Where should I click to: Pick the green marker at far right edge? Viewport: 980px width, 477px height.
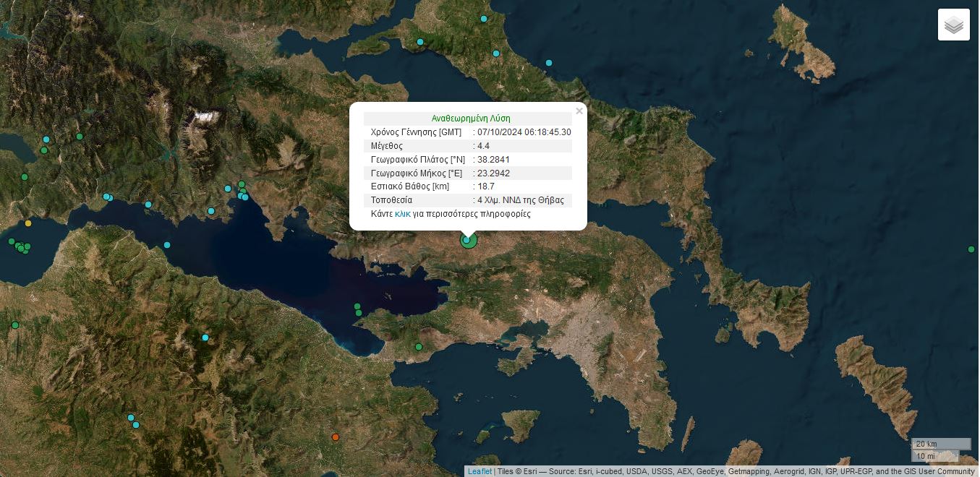pyautogui.click(x=971, y=249)
